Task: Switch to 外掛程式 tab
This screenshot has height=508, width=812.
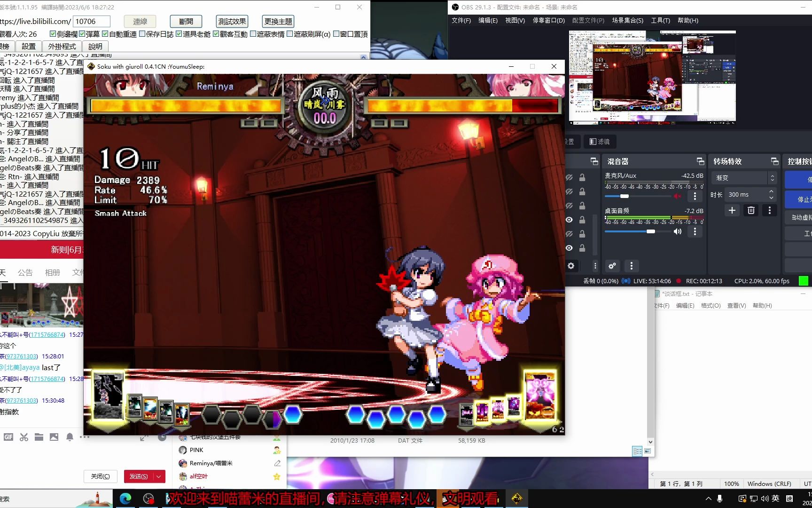Action: (x=62, y=46)
